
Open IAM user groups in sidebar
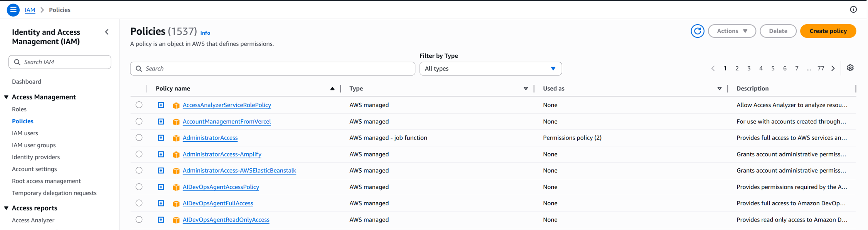(34, 145)
